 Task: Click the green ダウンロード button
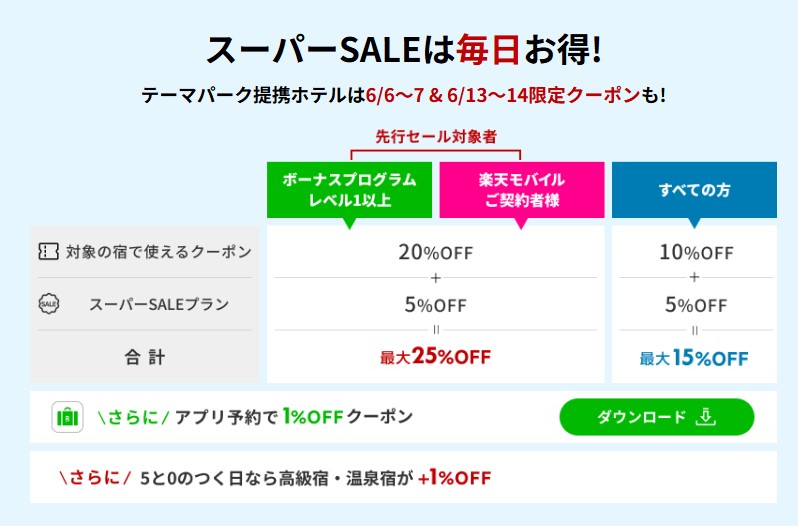click(657, 417)
